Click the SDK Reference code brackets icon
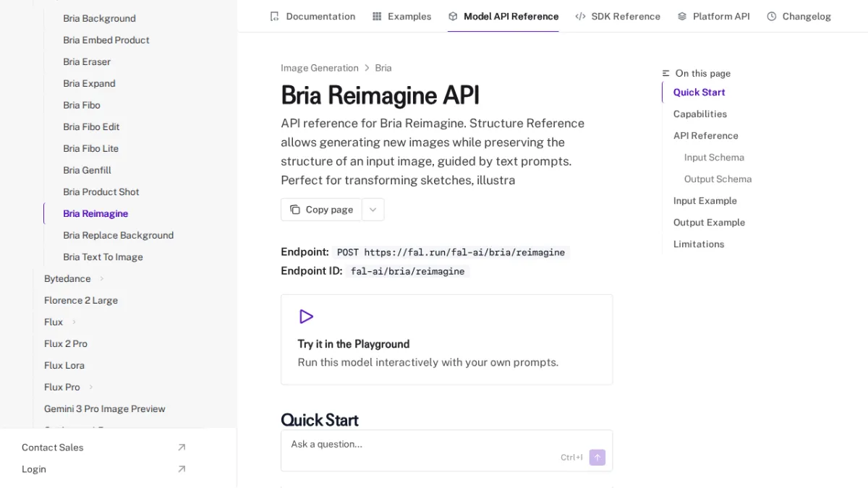The width and height of the screenshot is (868, 488). coord(580,16)
